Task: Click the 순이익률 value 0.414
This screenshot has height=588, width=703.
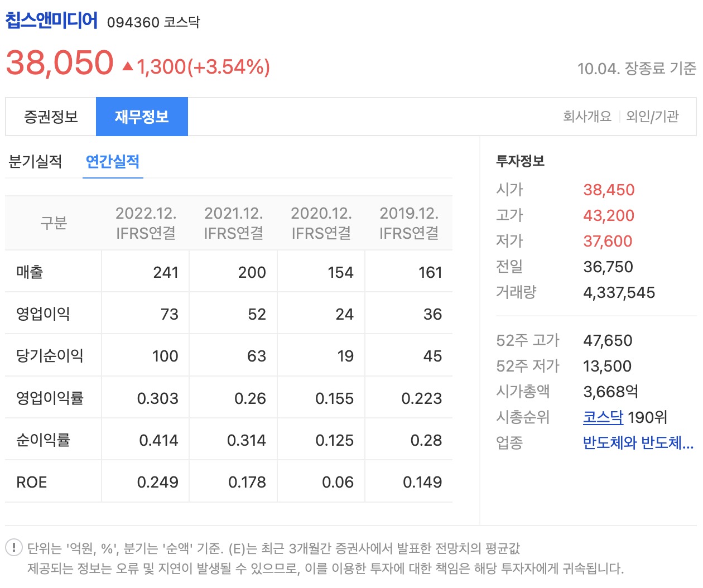Action: point(158,440)
